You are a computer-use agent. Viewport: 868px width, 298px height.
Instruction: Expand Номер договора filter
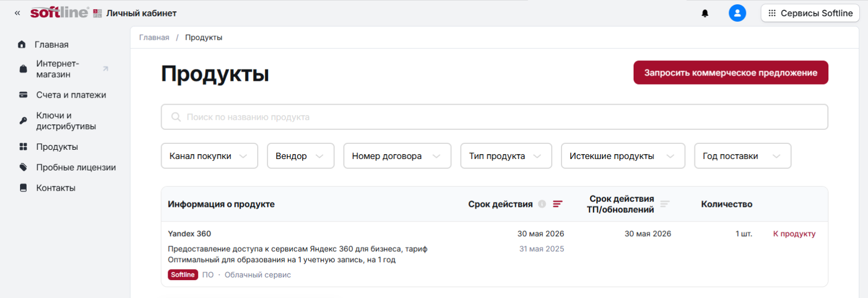pos(397,156)
